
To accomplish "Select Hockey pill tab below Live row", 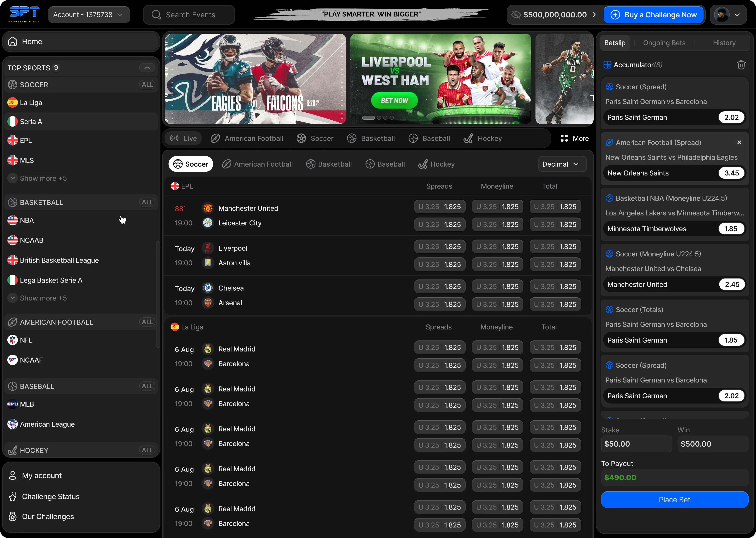I will (437, 164).
